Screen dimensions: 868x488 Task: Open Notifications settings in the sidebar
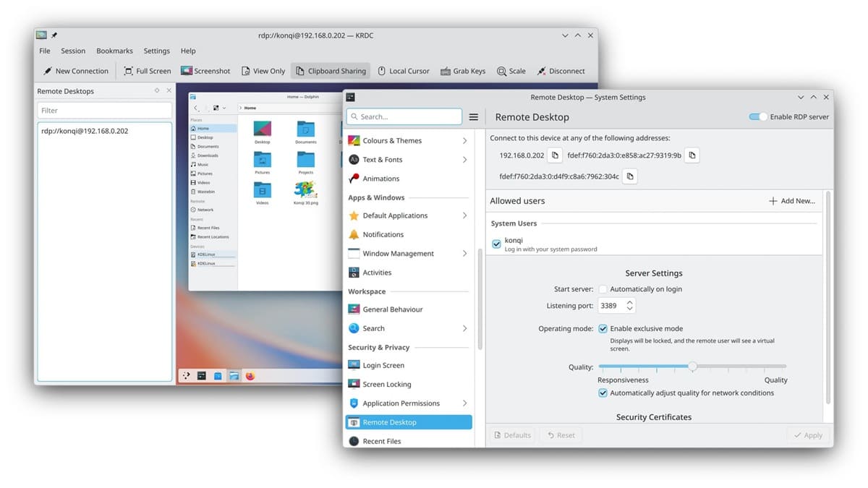(409, 234)
